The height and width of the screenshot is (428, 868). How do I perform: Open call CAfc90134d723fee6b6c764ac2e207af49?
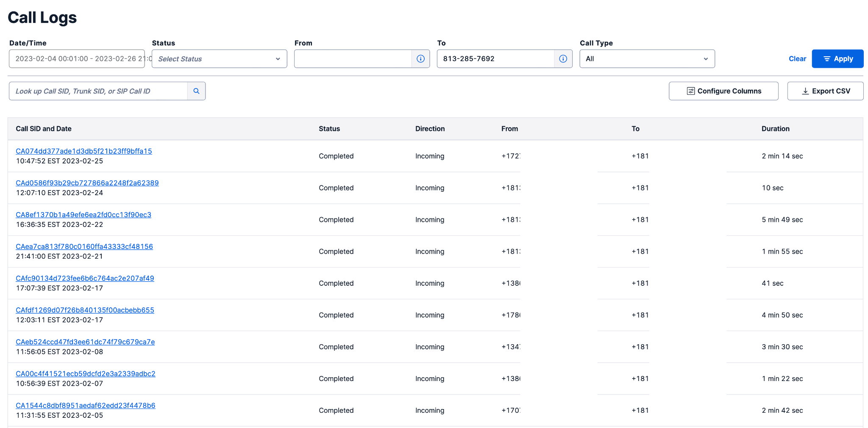click(x=85, y=278)
